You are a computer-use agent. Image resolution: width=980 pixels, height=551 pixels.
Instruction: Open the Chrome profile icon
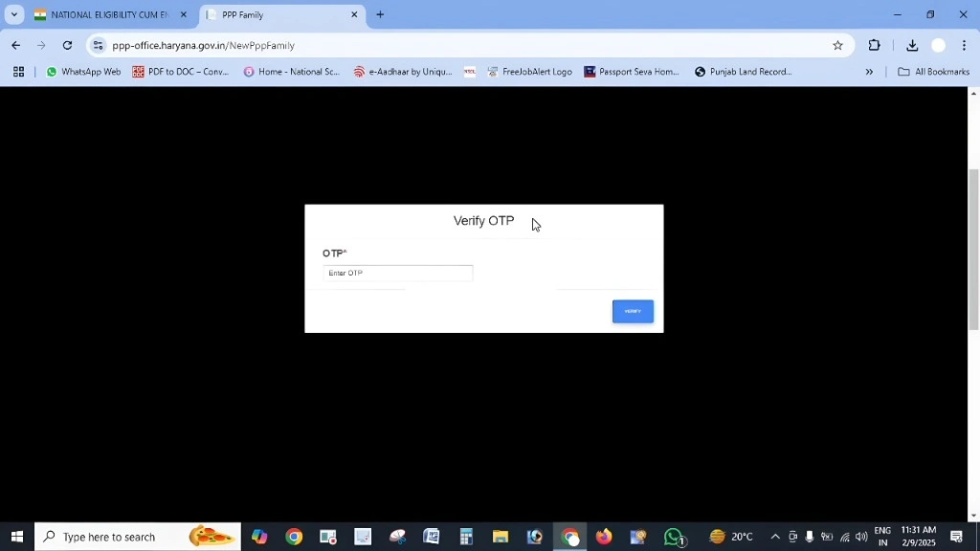pos(941,45)
